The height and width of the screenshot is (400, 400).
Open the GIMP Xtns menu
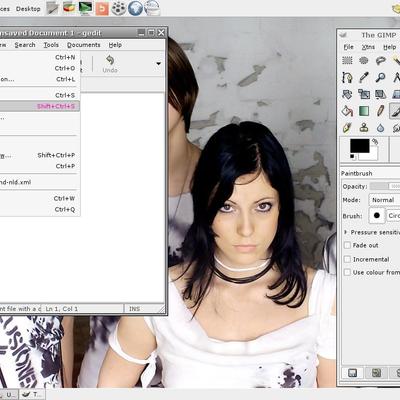point(368,47)
